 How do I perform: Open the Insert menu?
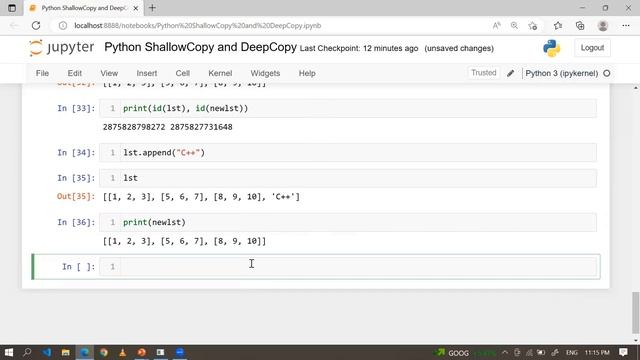(x=147, y=73)
